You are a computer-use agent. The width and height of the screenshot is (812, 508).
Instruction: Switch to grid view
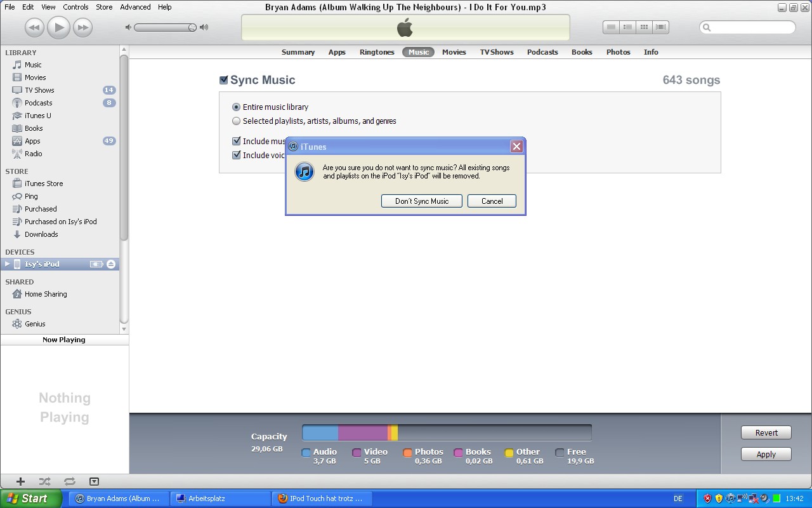644,27
